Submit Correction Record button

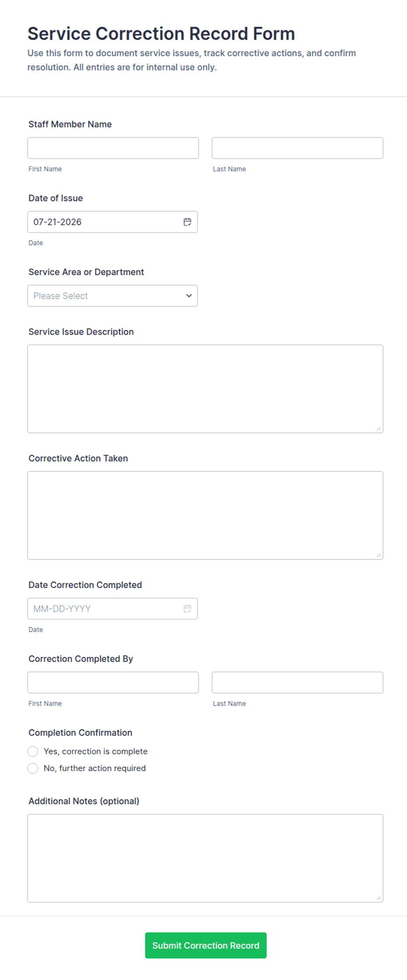(206, 945)
